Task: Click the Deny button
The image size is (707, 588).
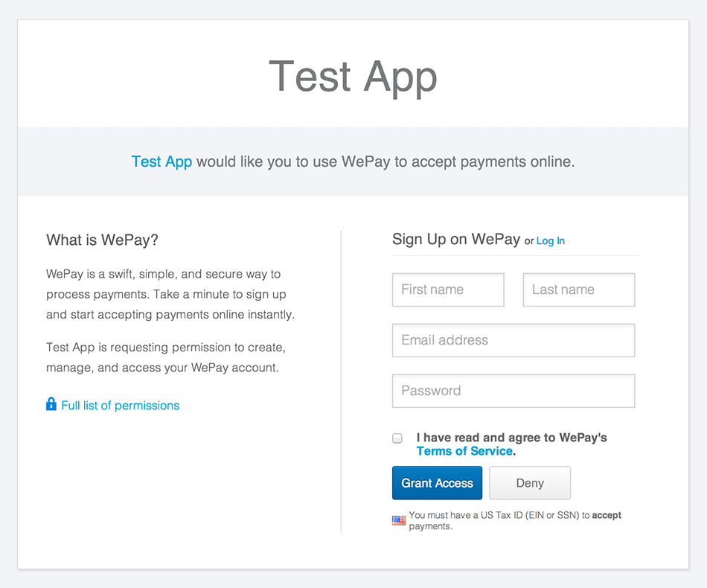Action: [x=530, y=483]
